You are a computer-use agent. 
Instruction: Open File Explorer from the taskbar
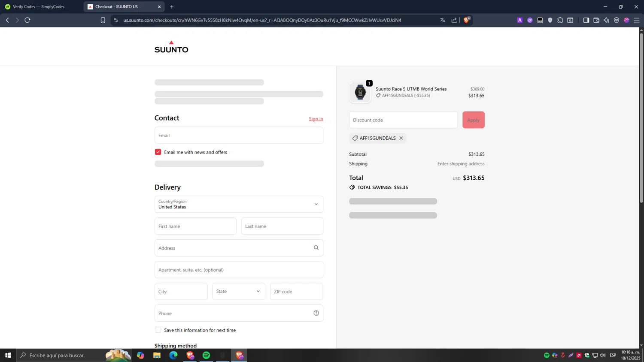coord(157,355)
